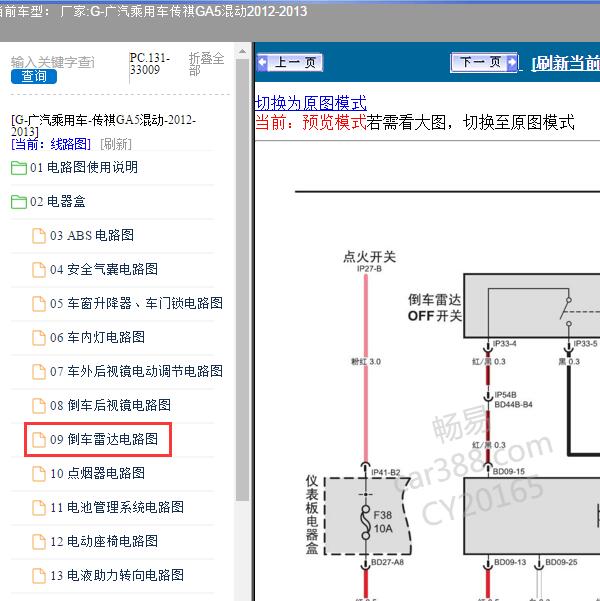Click the IP41-B2 connector label
The width and height of the screenshot is (600, 601).
point(386,473)
